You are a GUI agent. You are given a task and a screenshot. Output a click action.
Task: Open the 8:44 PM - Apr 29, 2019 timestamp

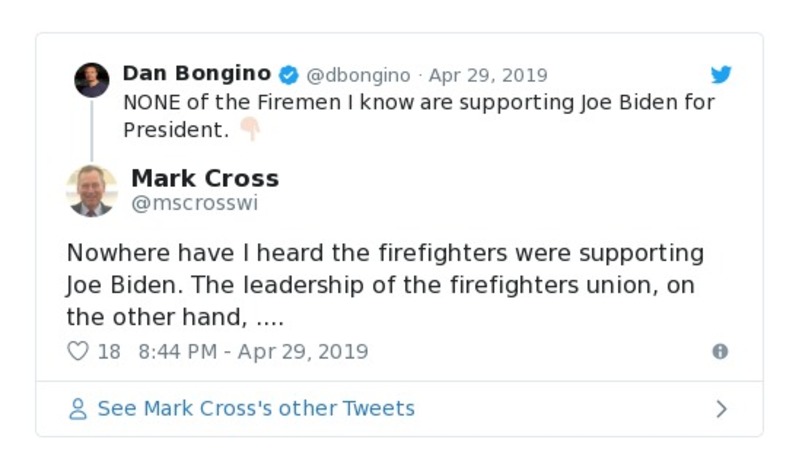[x=253, y=352]
